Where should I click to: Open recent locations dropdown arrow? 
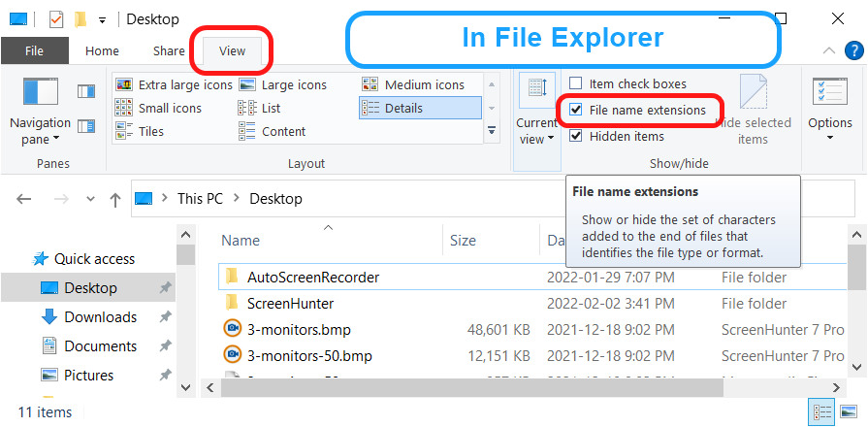(x=90, y=199)
